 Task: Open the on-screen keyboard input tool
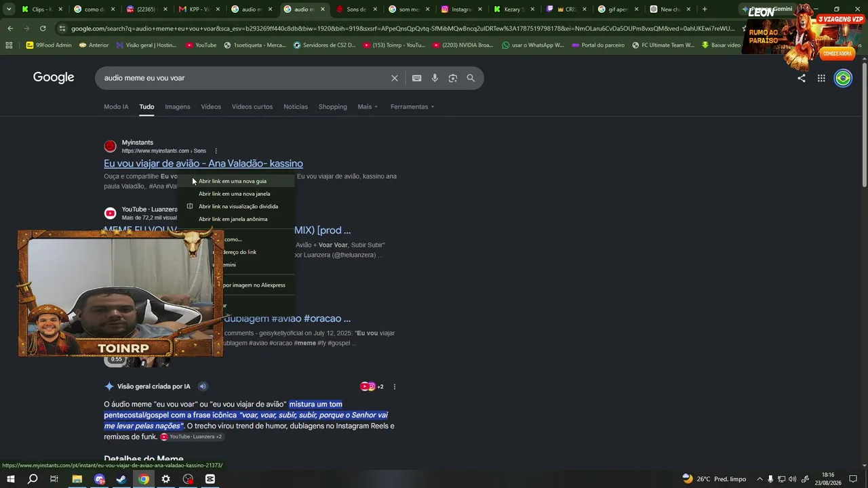[x=417, y=78]
